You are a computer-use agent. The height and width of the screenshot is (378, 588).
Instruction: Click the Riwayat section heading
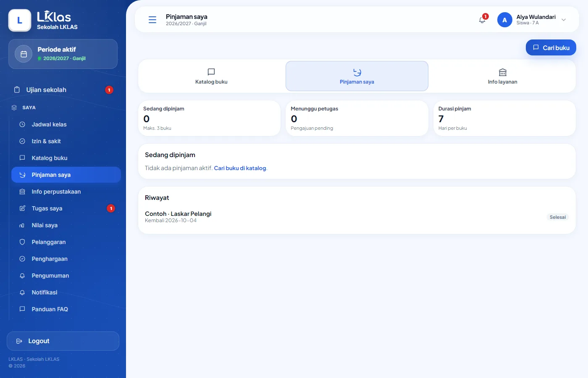click(x=157, y=198)
